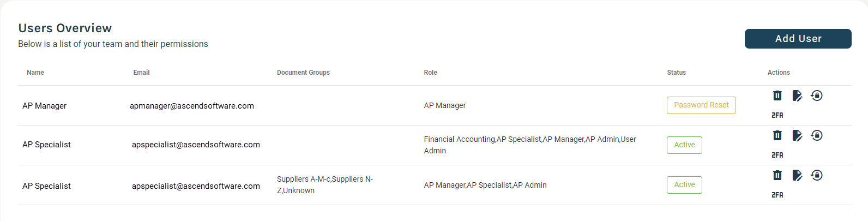Select the Email column header

click(141, 73)
